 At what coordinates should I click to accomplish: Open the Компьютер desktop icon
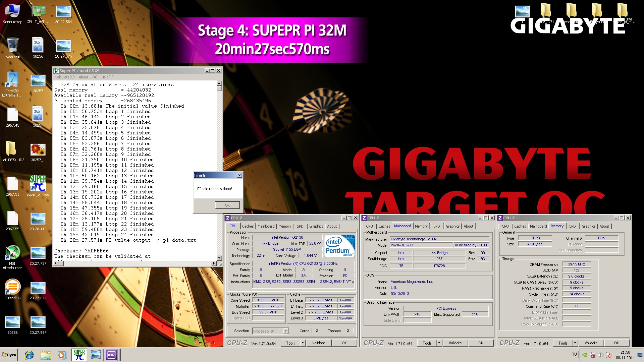pos(12,13)
